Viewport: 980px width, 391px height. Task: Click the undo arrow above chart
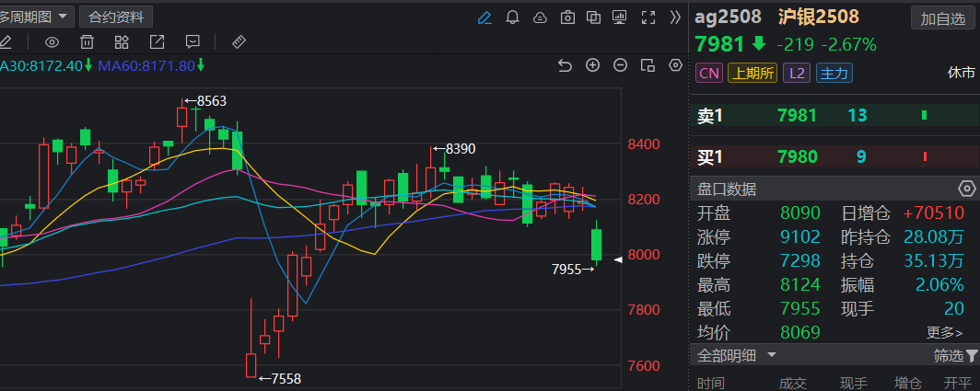coord(565,65)
